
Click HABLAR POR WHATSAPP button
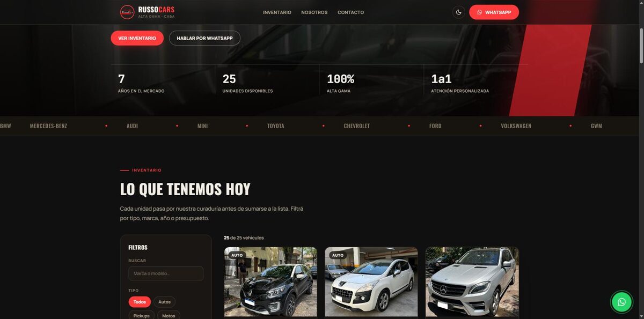[x=204, y=38]
